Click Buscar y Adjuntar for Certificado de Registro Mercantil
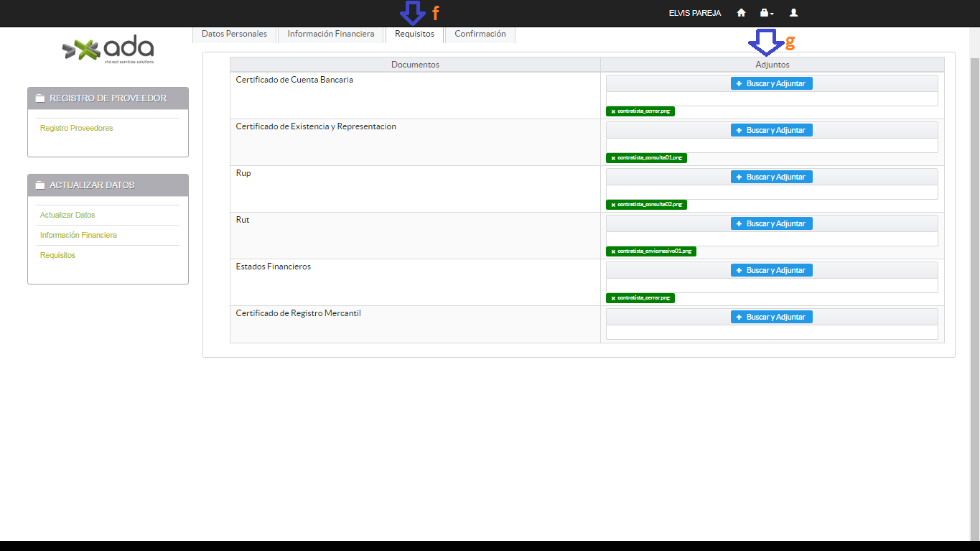This screenshot has width=980, height=551. (771, 317)
